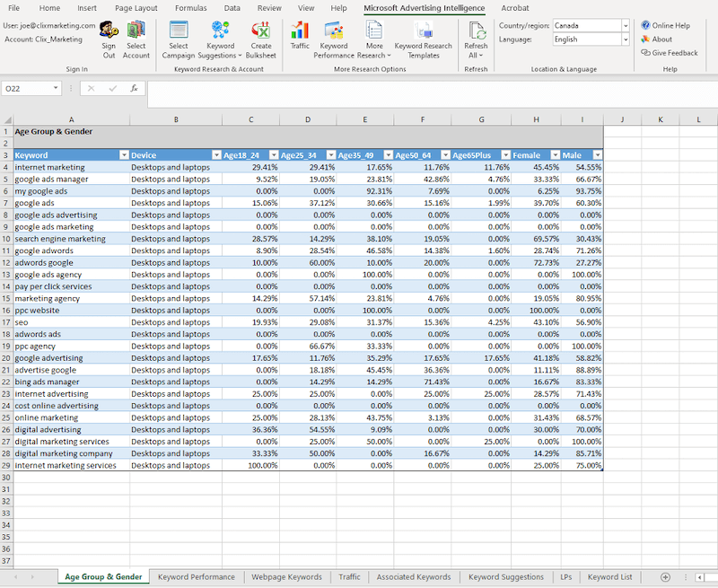
Task: Select column B header
Action: coord(176,119)
